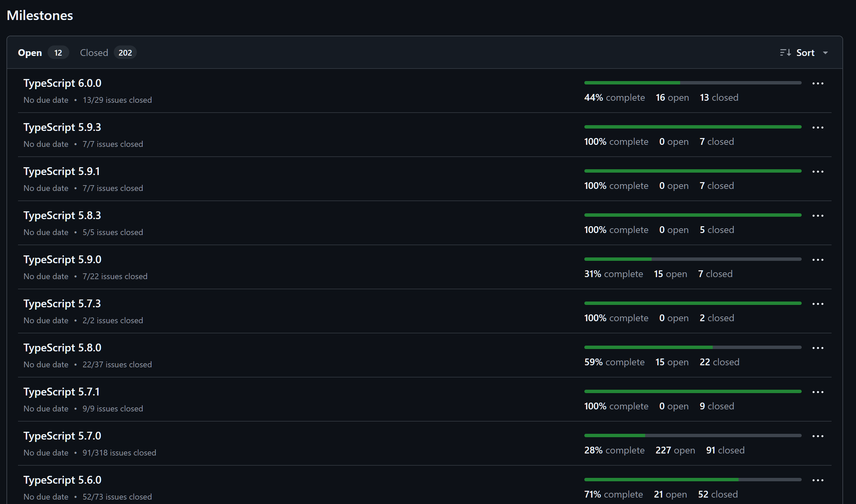Open the Sort dropdown
The width and height of the screenshot is (856, 504).
coord(805,52)
